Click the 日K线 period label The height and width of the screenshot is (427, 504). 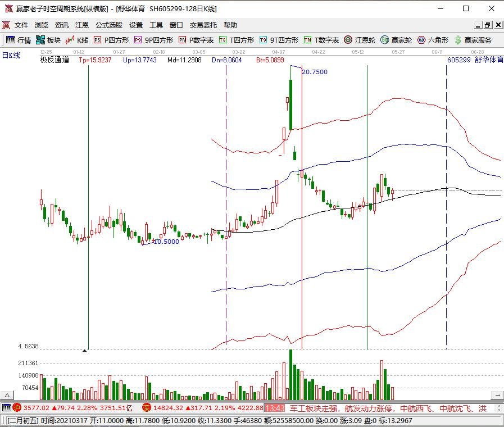(11, 55)
